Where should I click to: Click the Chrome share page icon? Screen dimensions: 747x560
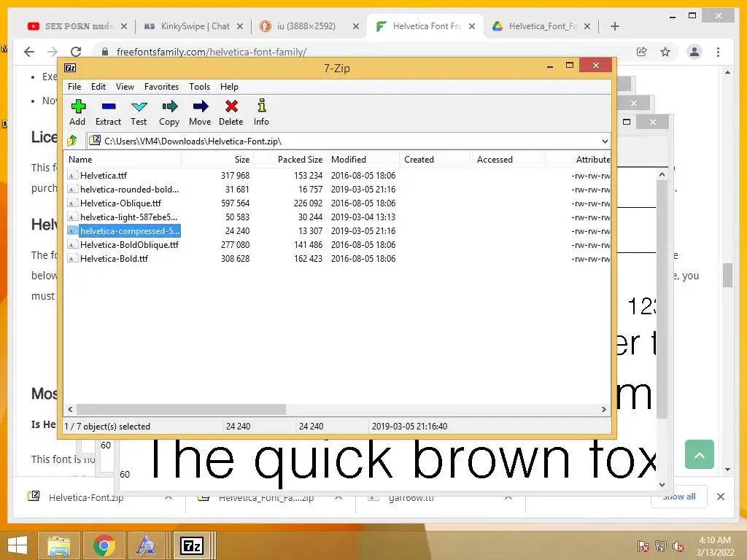coord(642,52)
